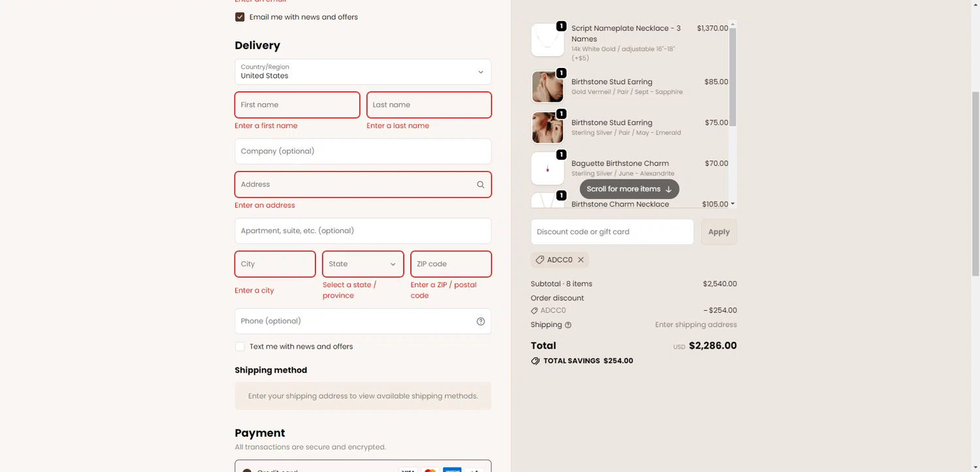
Task: Check Text me with news and offers
Action: 240,347
